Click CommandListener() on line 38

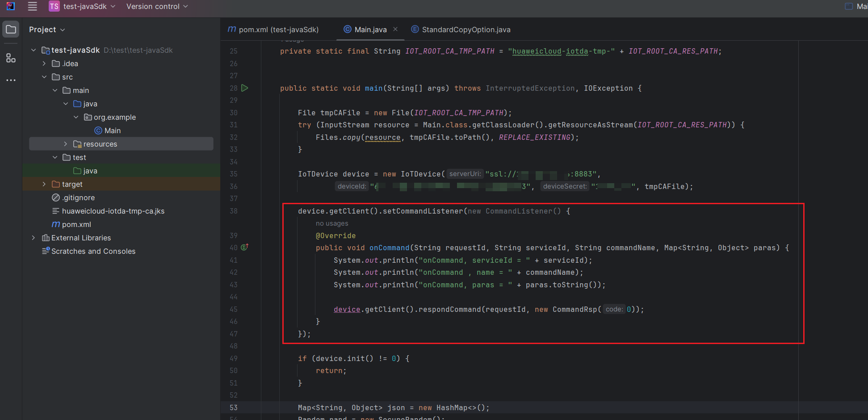[523, 211]
